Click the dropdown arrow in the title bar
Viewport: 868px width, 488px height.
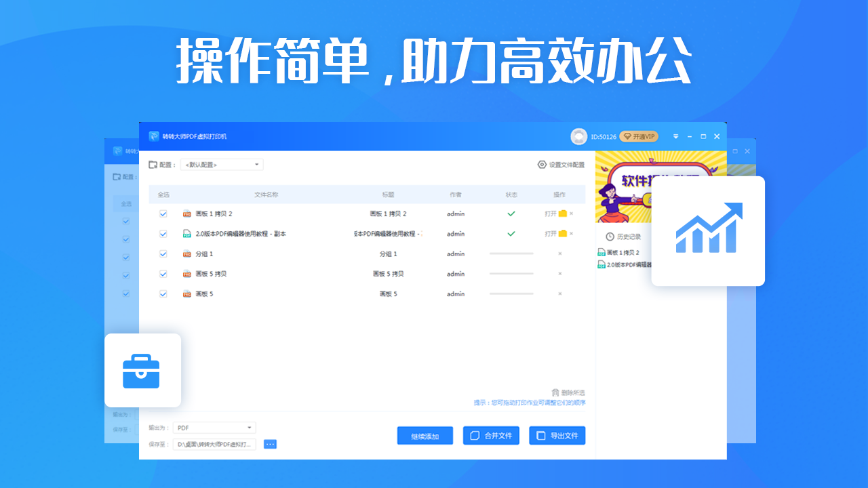coord(675,136)
